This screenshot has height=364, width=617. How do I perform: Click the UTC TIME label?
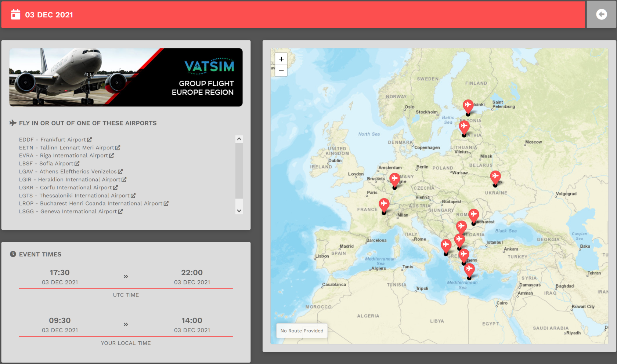[x=126, y=295]
